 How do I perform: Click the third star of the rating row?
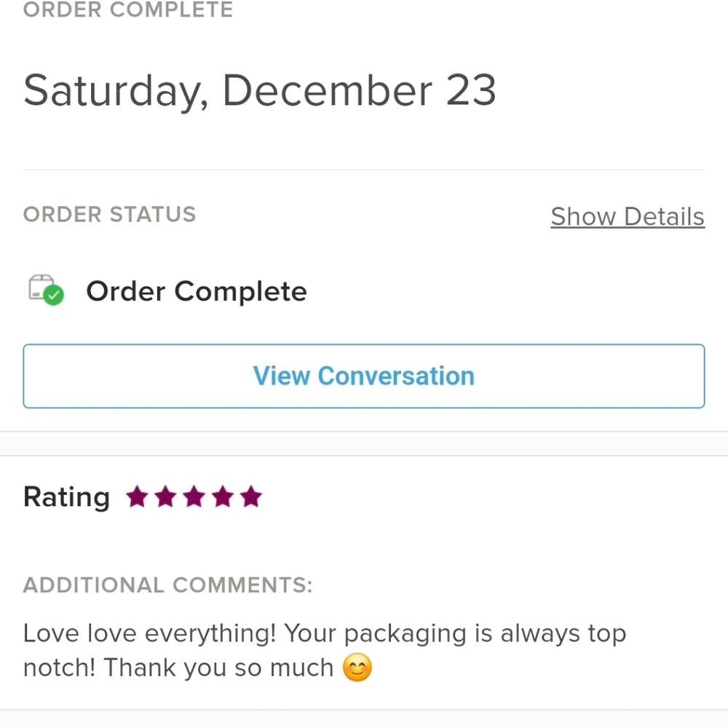click(x=194, y=496)
